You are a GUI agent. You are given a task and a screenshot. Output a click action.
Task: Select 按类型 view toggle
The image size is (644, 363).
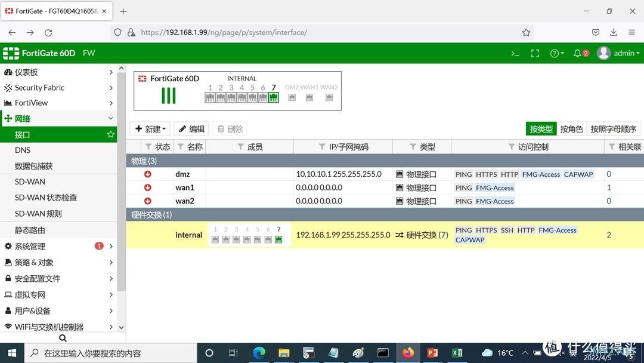(x=541, y=129)
